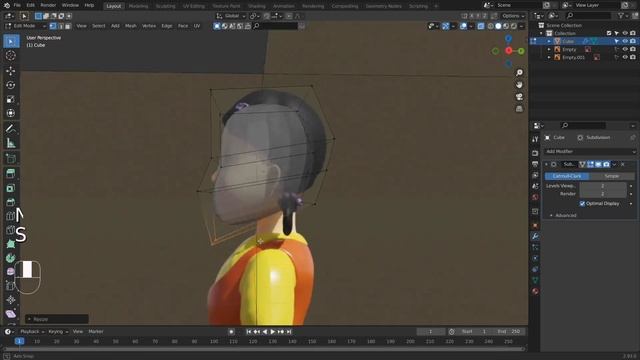Select the Scale tool
This screenshot has height=360, width=640.
pyautogui.click(x=11, y=99)
